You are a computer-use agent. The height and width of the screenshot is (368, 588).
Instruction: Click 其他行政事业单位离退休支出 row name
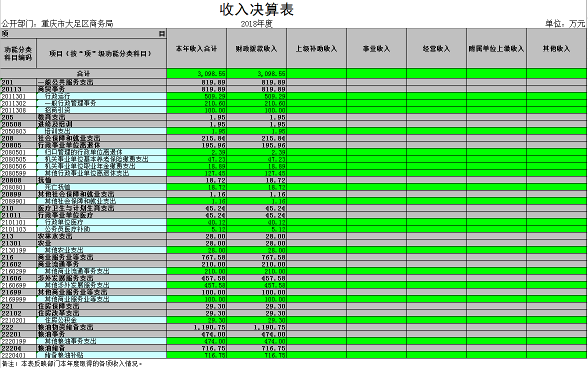click(x=86, y=173)
